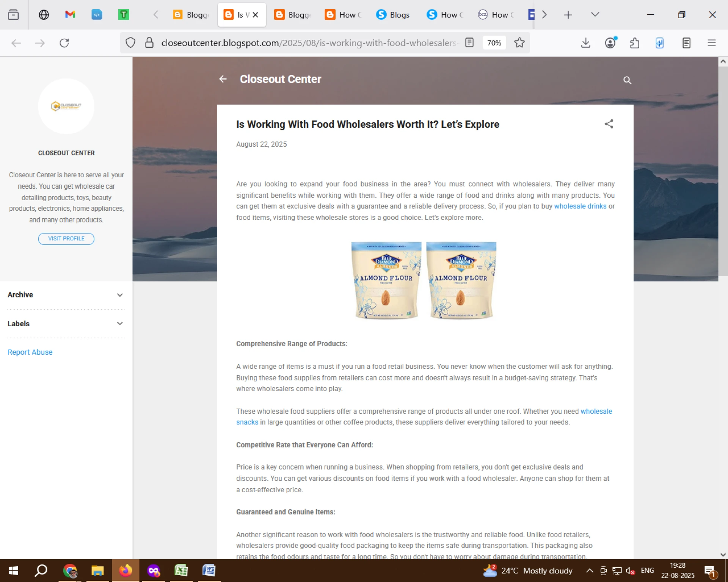Click the VISIT PROFILE button
This screenshot has width=728, height=582.
tap(66, 239)
